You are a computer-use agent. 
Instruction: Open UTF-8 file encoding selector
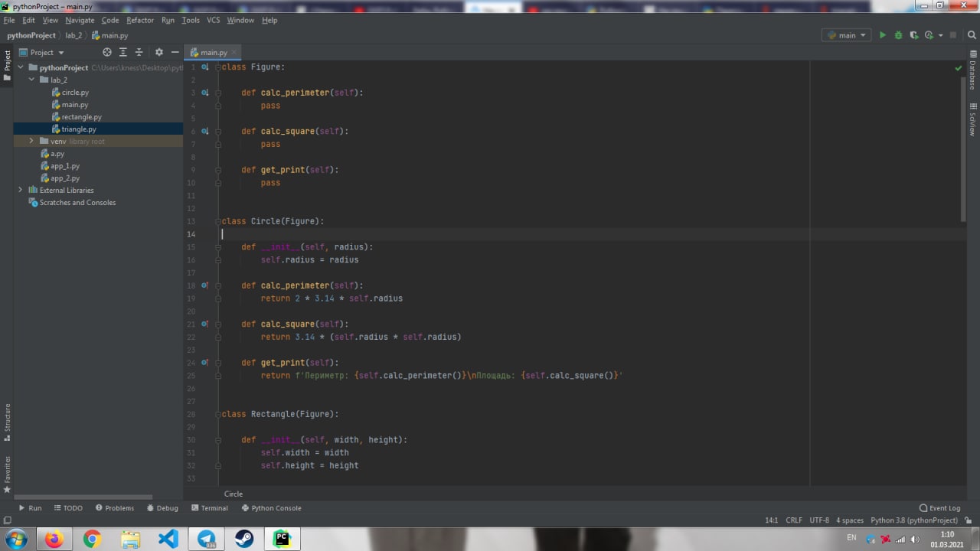(819, 520)
